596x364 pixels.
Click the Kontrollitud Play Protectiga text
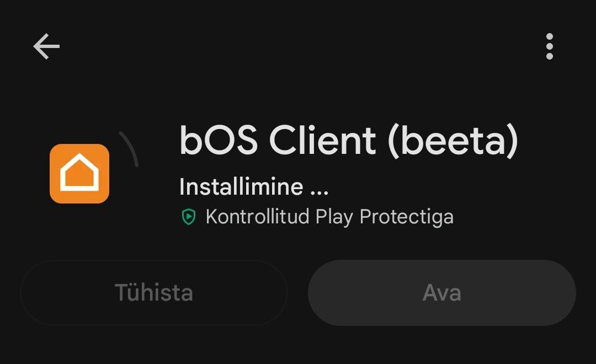[329, 217]
